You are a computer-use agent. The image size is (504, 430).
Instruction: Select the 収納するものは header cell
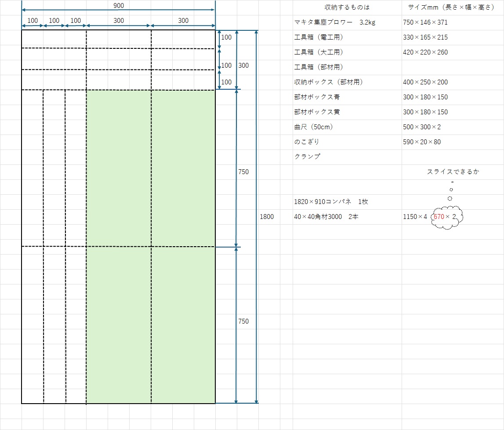(347, 7)
